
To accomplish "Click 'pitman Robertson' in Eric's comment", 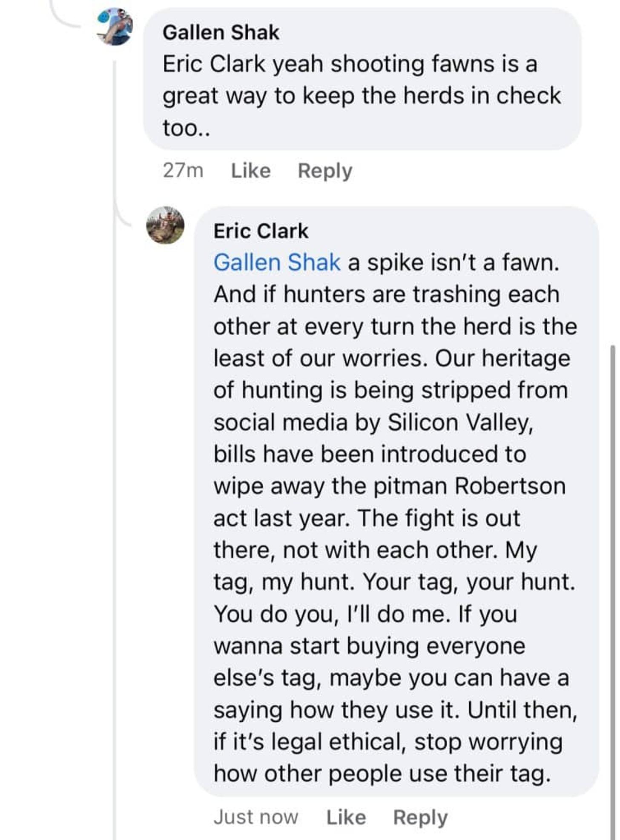I will tap(469, 486).
